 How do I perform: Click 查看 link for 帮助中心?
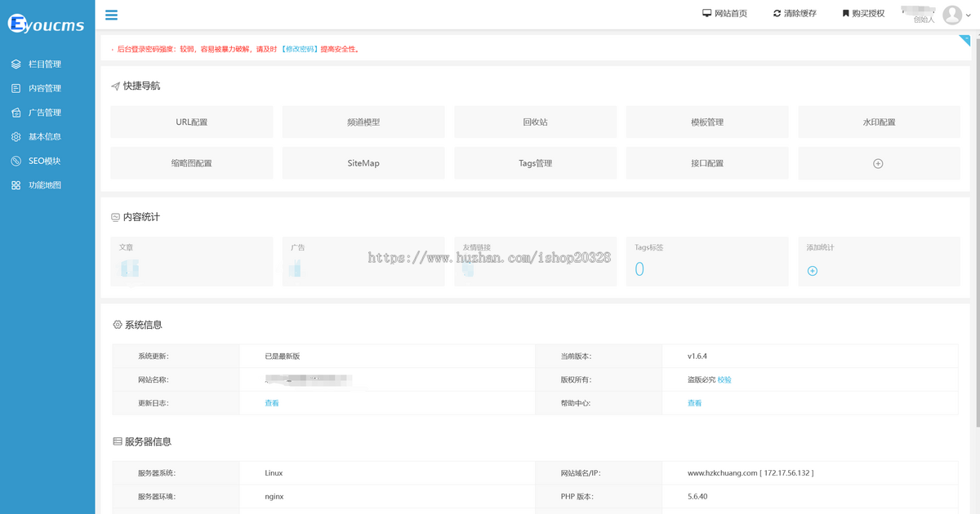(x=695, y=403)
